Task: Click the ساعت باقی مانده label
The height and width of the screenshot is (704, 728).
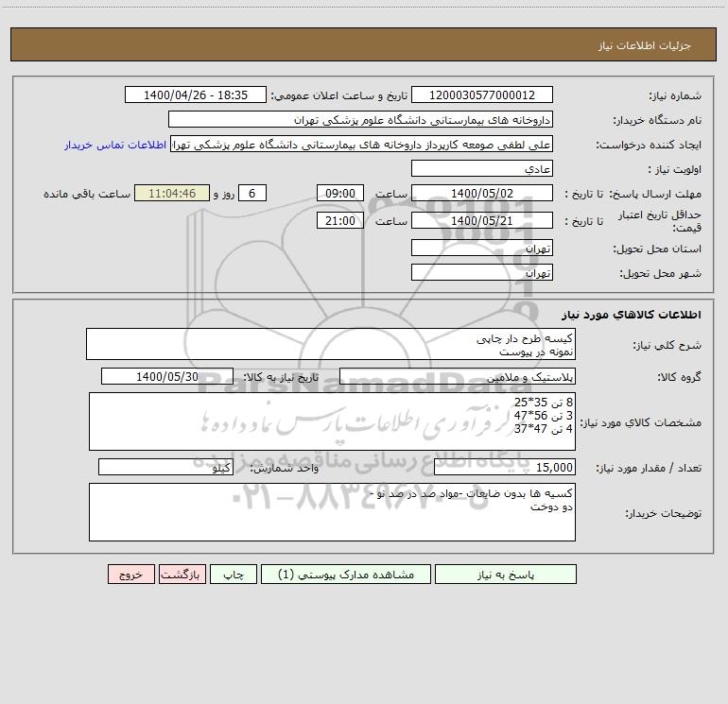Action: pyautogui.click(x=87, y=194)
